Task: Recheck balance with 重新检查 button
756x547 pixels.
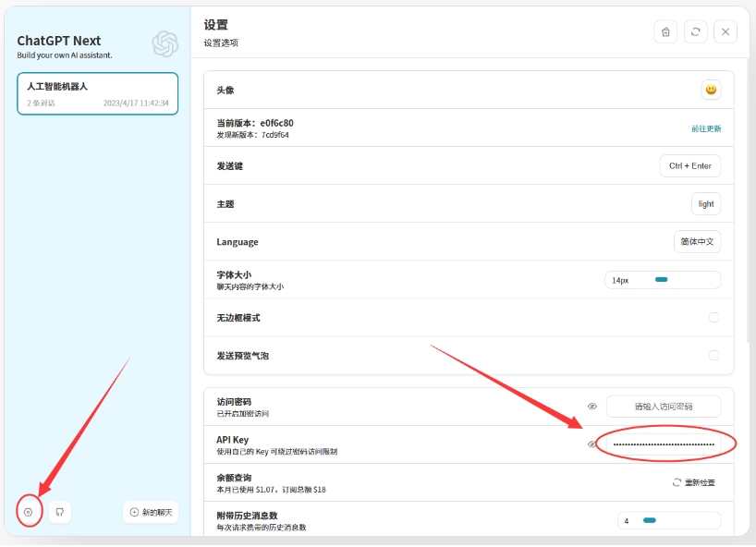Action: [694, 482]
